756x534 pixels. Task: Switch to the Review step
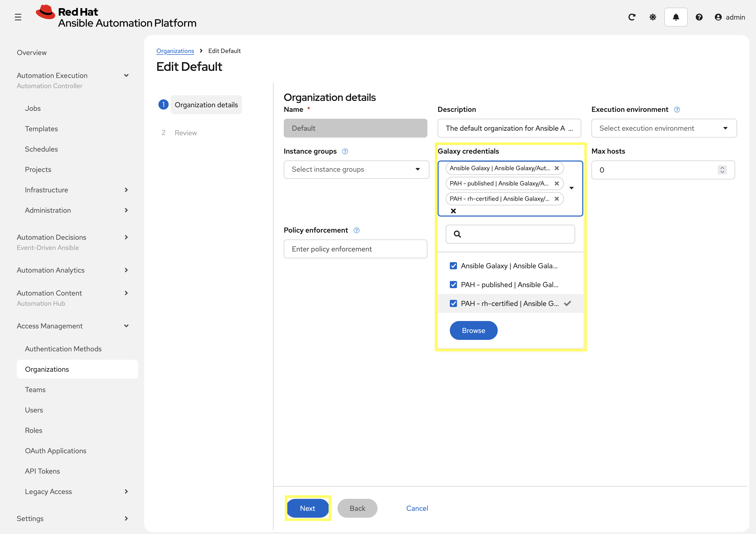coord(186,132)
